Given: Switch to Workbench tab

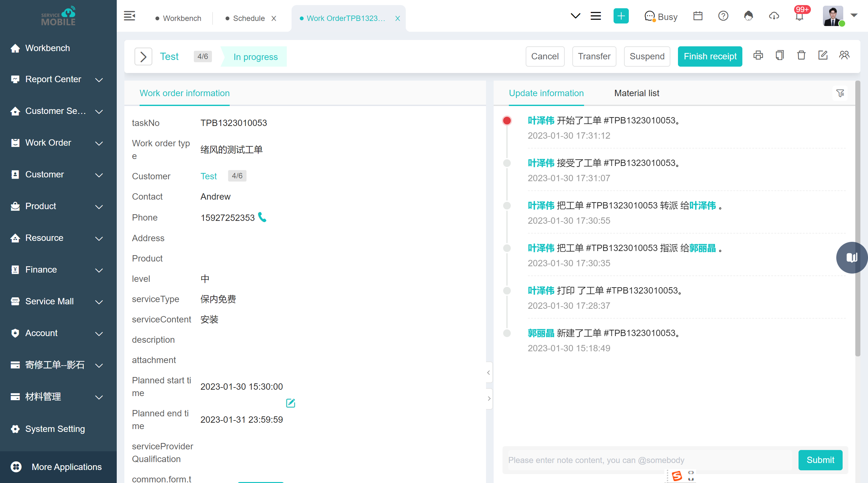Looking at the screenshot, I should click(x=178, y=18).
